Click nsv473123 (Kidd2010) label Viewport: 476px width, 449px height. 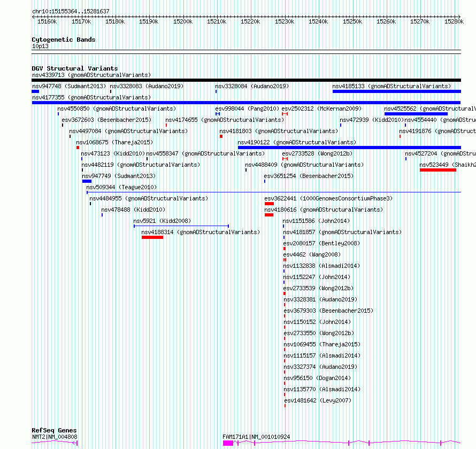[x=113, y=153]
